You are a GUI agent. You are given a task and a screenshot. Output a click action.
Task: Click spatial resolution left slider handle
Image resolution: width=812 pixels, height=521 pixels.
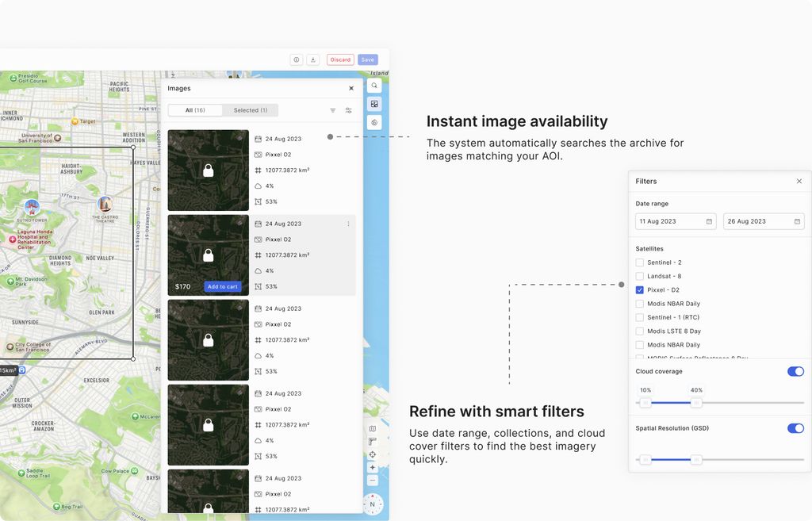pos(645,459)
